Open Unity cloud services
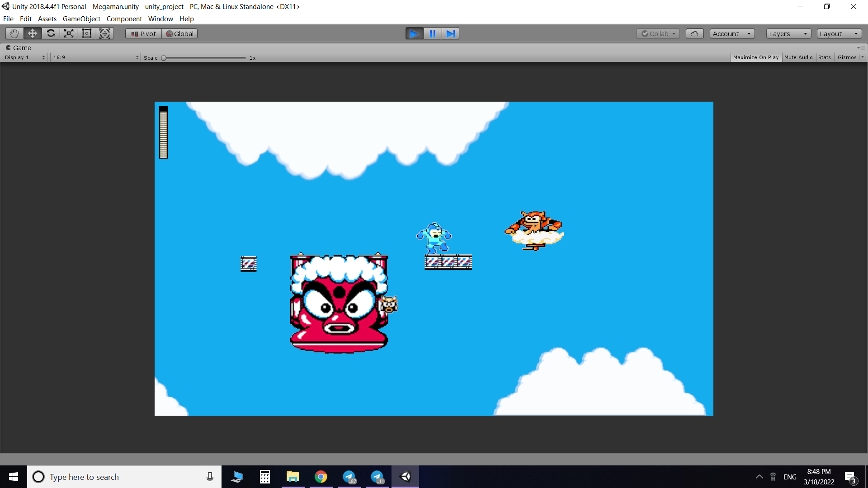Image resolution: width=868 pixels, height=488 pixels. tap(695, 34)
